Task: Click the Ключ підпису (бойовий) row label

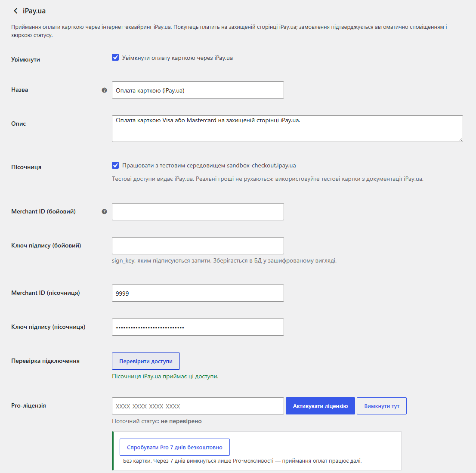Action: [x=46, y=246]
